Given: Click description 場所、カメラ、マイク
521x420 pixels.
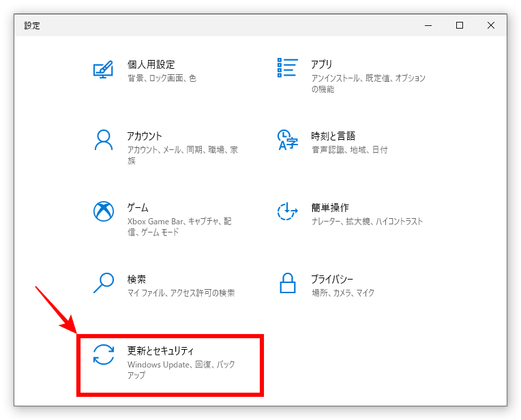Looking at the screenshot, I should coord(343,292).
